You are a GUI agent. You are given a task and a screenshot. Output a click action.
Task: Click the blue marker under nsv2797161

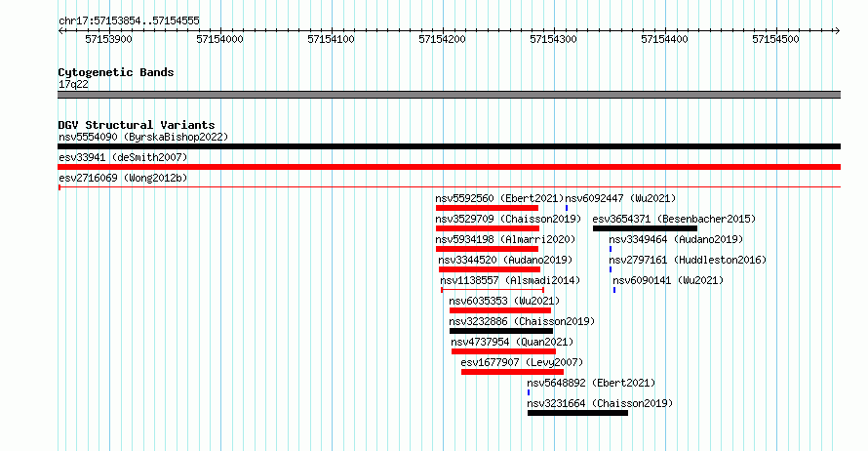(611, 269)
